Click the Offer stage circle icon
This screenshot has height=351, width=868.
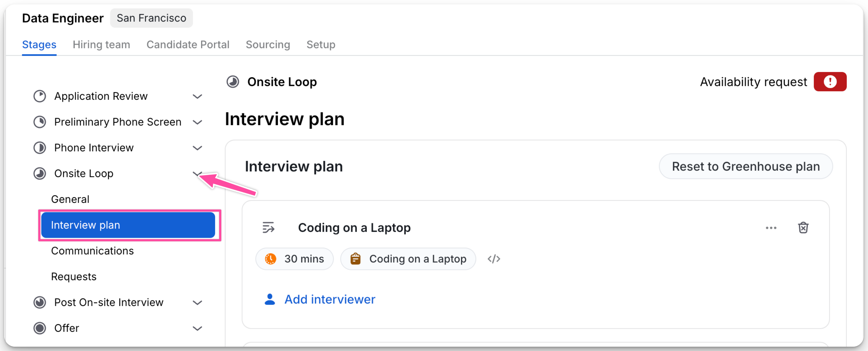[x=40, y=328]
